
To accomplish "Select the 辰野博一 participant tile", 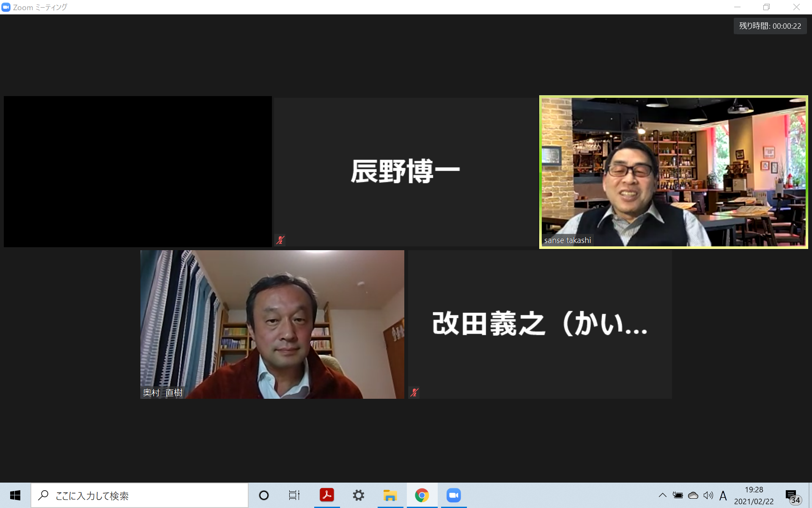I will tap(406, 172).
